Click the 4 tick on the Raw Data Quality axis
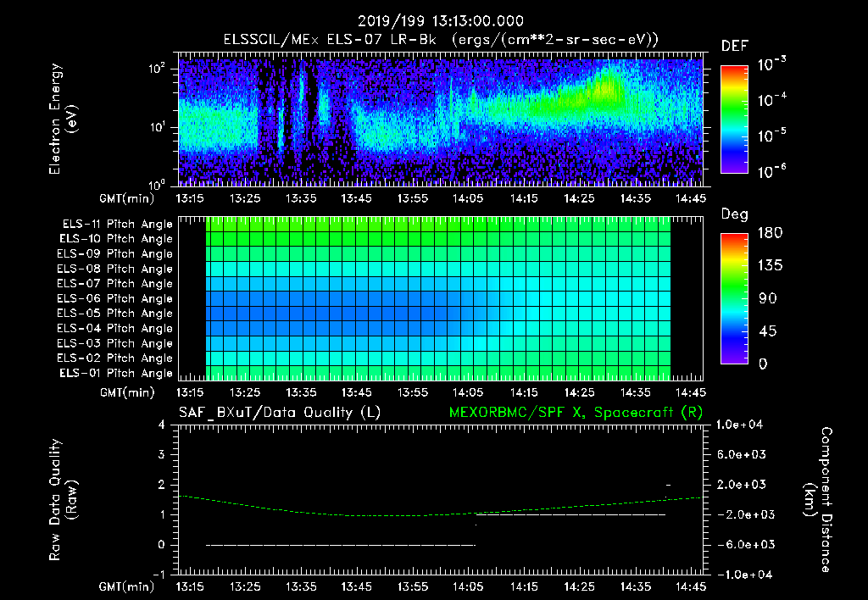This screenshot has height=600, width=868. point(162,425)
